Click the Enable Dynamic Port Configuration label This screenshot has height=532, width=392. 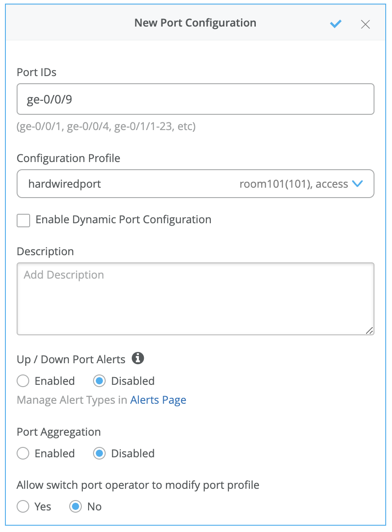tap(123, 220)
